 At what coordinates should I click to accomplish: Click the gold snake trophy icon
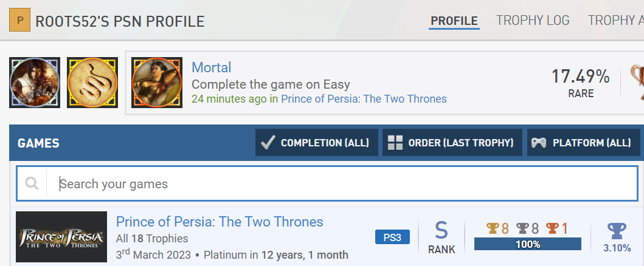click(x=92, y=83)
